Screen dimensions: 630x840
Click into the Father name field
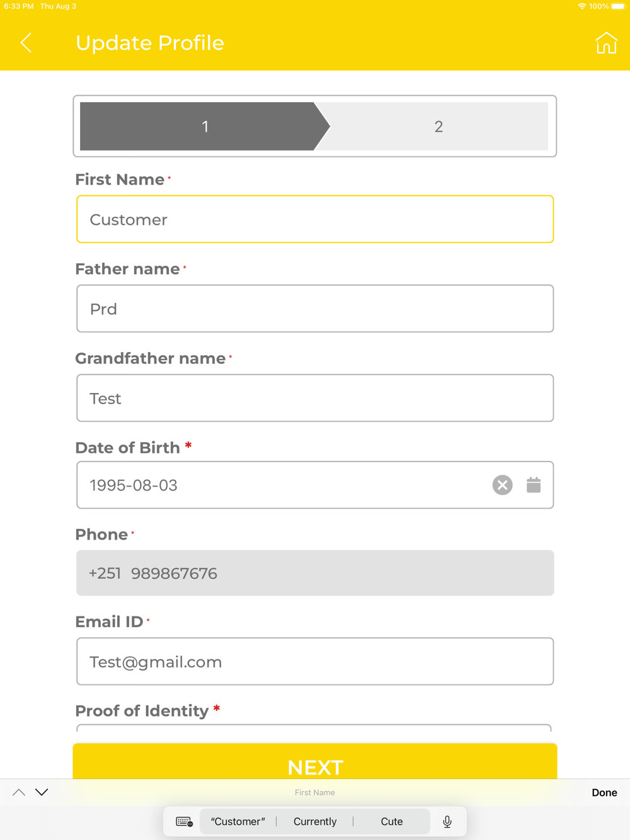(315, 309)
